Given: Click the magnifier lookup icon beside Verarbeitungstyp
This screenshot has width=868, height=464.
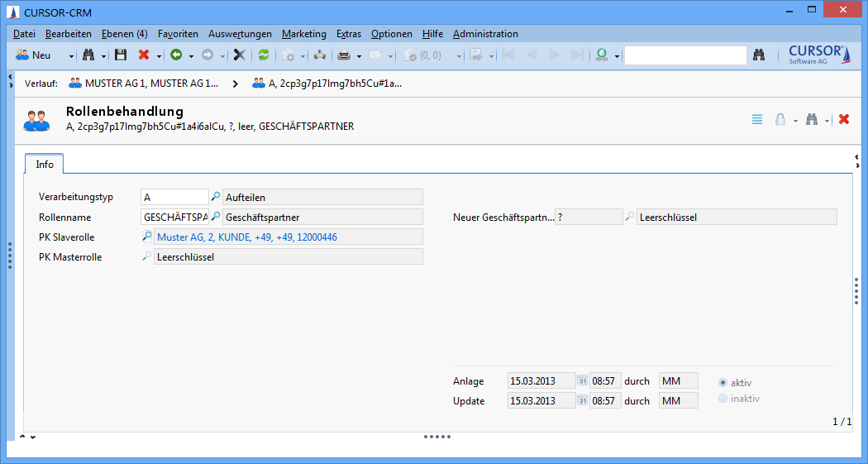Looking at the screenshot, I should tap(216, 197).
